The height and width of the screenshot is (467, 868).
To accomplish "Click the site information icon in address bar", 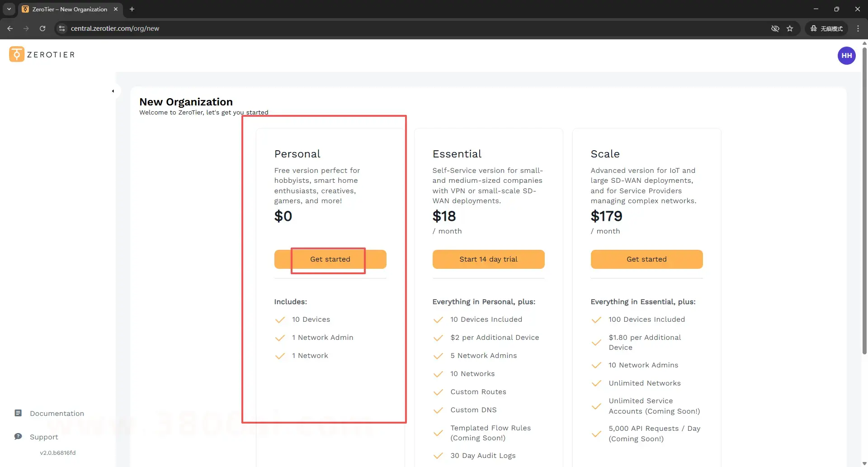I will 62,29.
